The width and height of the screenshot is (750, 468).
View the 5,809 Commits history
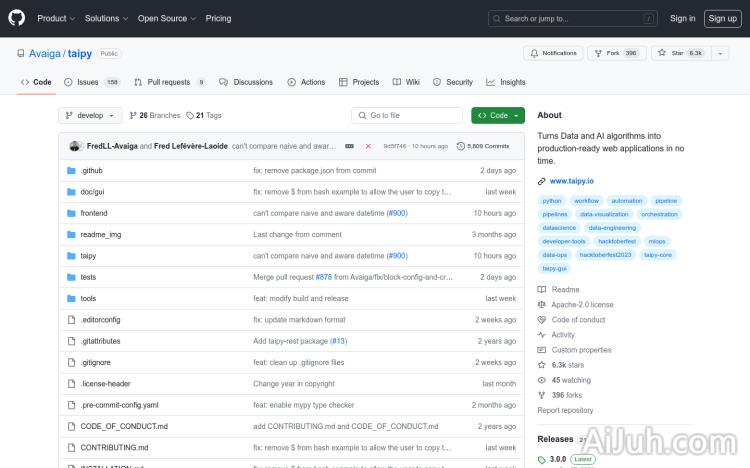pos(483,146)
